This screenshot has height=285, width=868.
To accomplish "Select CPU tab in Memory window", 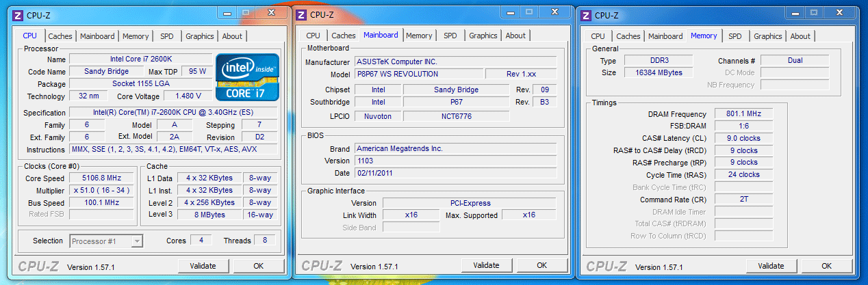I will (x=598, y=36).
